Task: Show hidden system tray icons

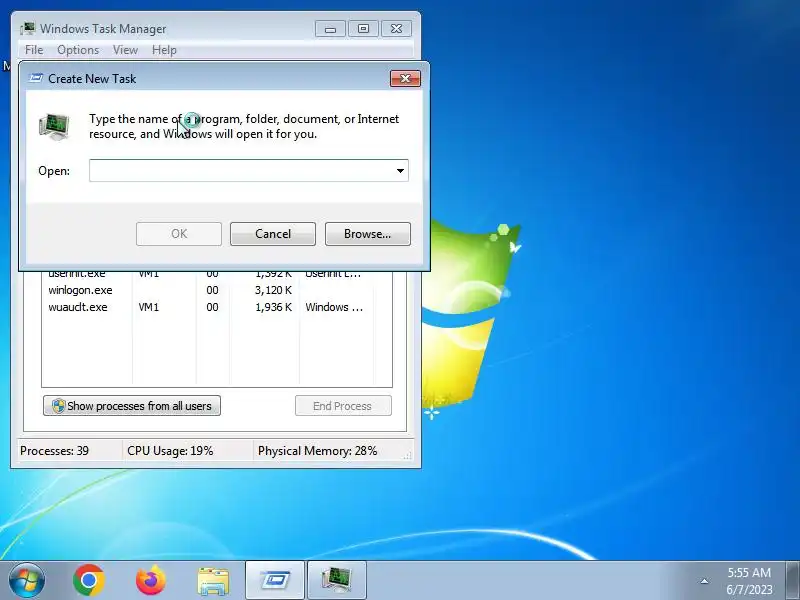Action: pyautogui.click(x=704, y=581)
